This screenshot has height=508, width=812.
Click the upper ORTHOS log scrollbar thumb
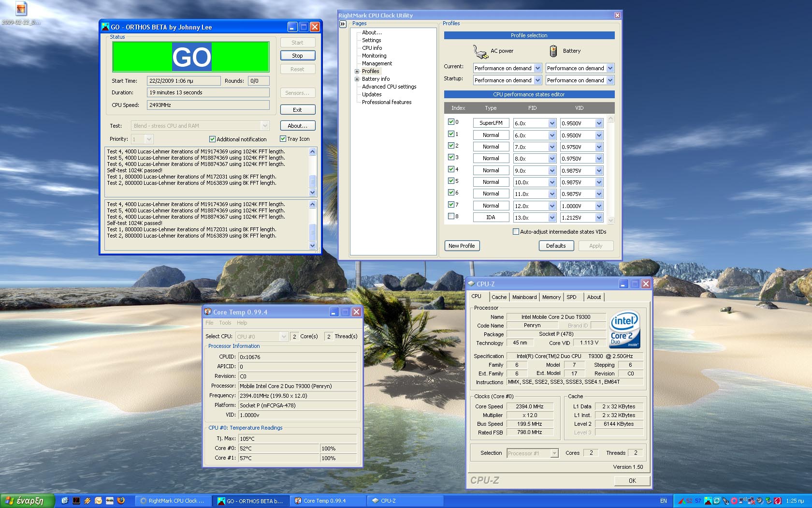point(313,181)
